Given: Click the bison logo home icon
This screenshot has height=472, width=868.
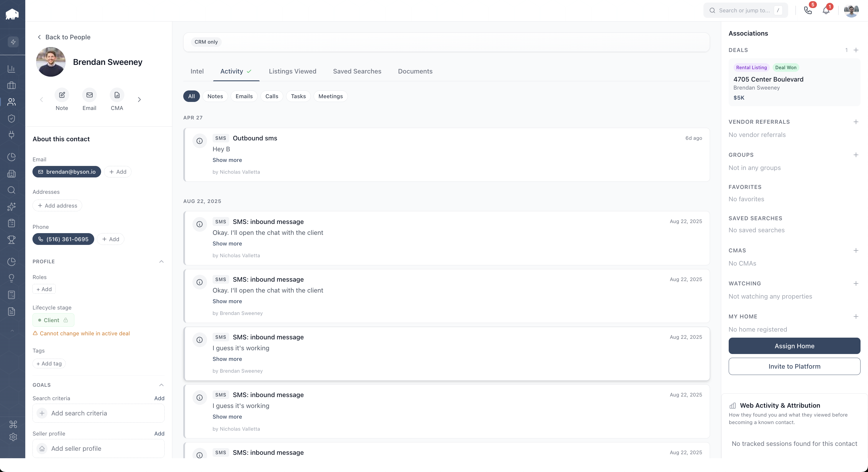Looking at the screenshot, I should point(12,14).
